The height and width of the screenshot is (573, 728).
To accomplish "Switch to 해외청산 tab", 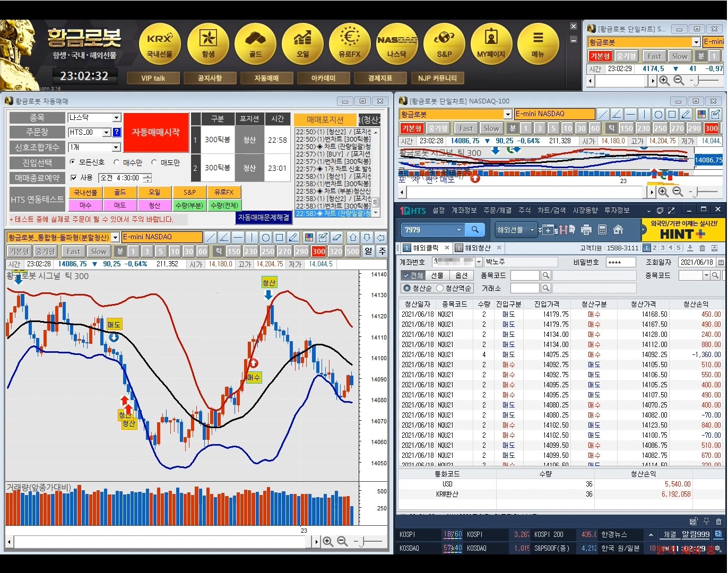I will (478, 248).
